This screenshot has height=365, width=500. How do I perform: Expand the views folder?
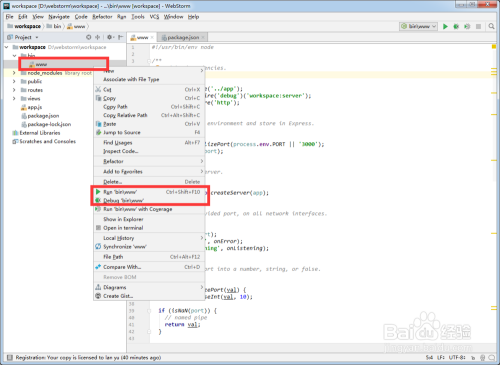(x=14, y=98)
